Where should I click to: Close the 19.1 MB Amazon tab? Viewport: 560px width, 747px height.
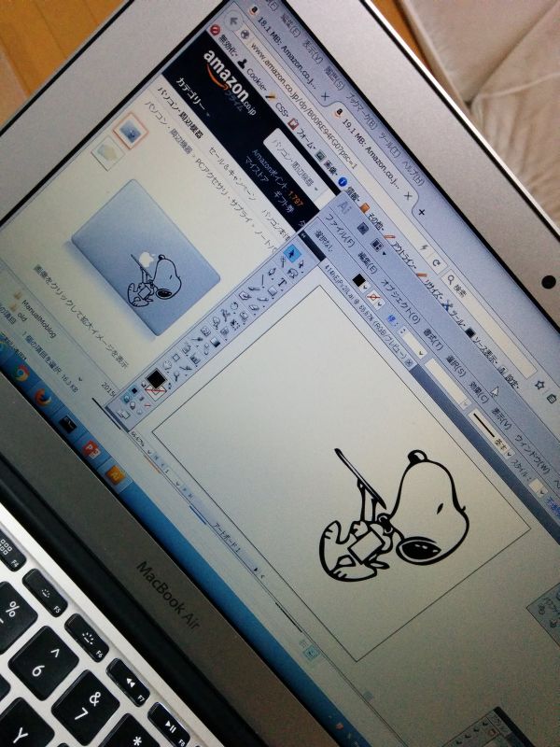click(x=408, y=196)
